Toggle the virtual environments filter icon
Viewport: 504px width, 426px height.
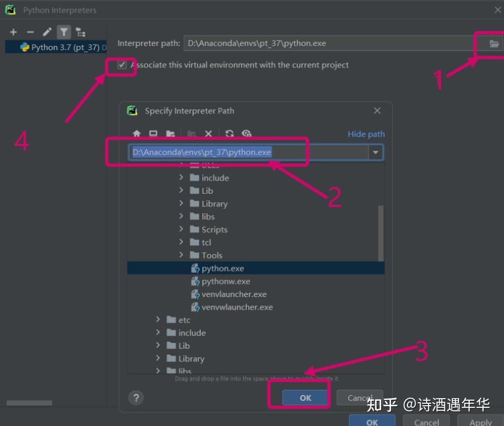click(64, 32)
